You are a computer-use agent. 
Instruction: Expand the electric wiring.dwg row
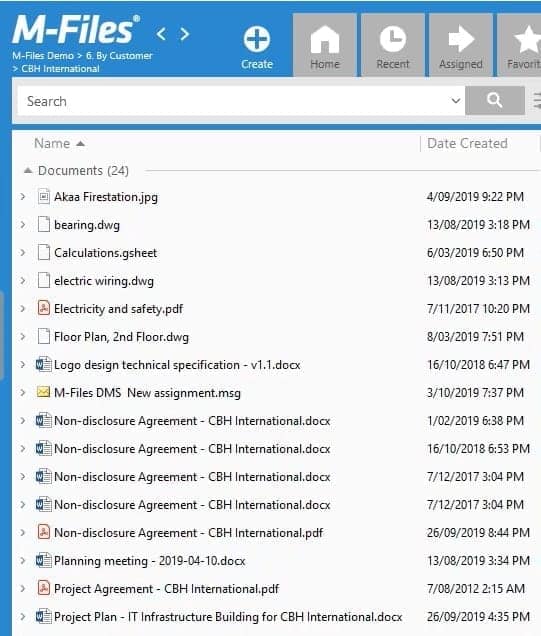tap(23, 281)
